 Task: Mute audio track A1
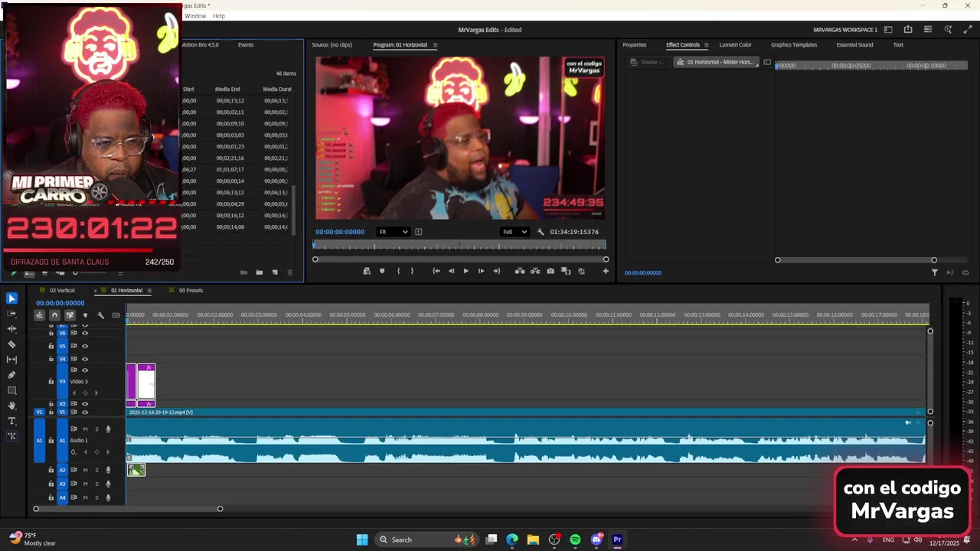tap(85, 429)
